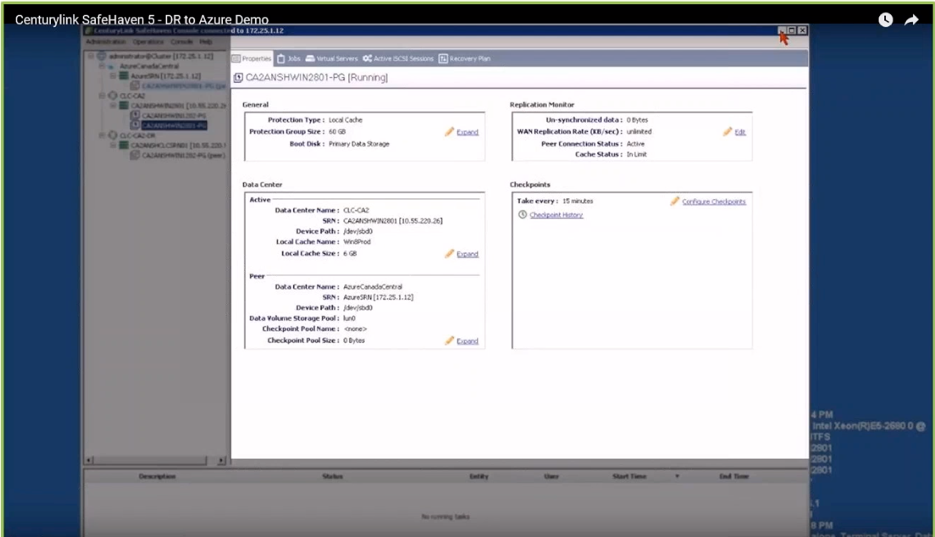Collapse the AzureCanadaCentral tree node

pyautogui.click(x=102, y=66)
